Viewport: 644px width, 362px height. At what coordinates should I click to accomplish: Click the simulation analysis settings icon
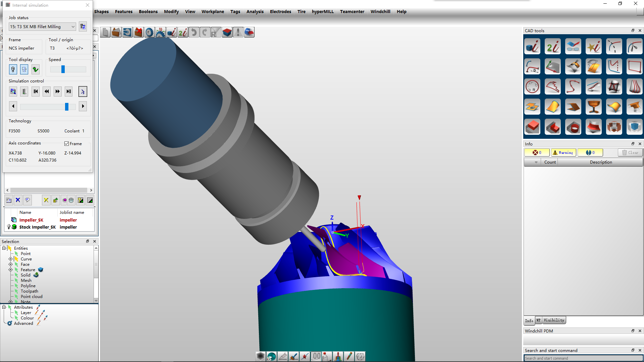13,91
